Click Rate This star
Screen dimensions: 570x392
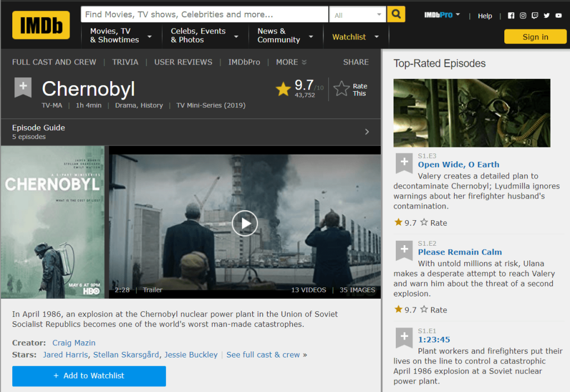tap(342, 89)
